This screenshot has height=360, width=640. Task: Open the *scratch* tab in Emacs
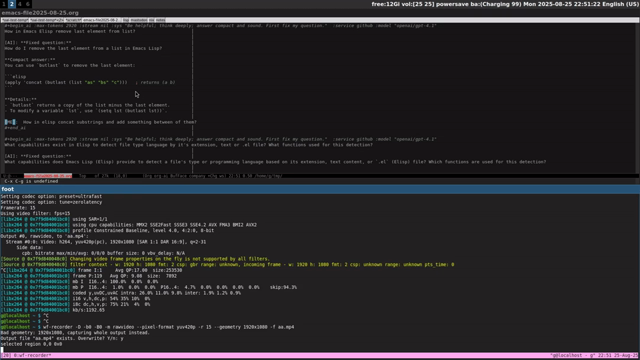(x=73, y=20)
